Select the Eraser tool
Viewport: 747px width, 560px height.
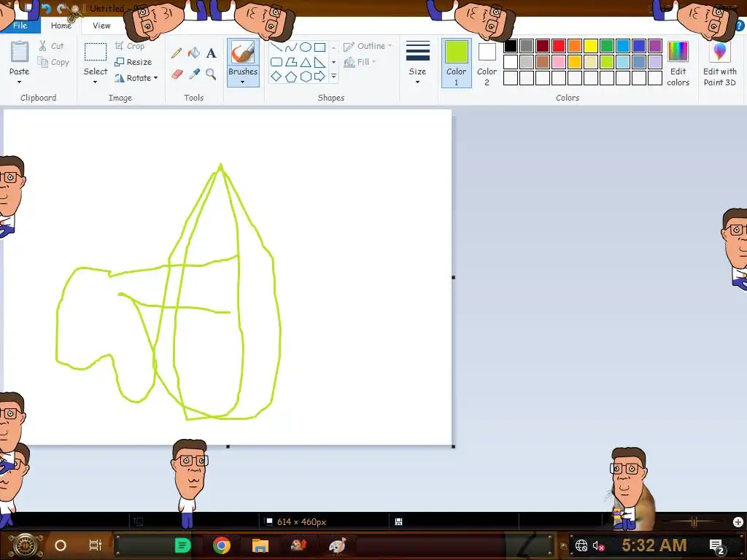point(177,74)
